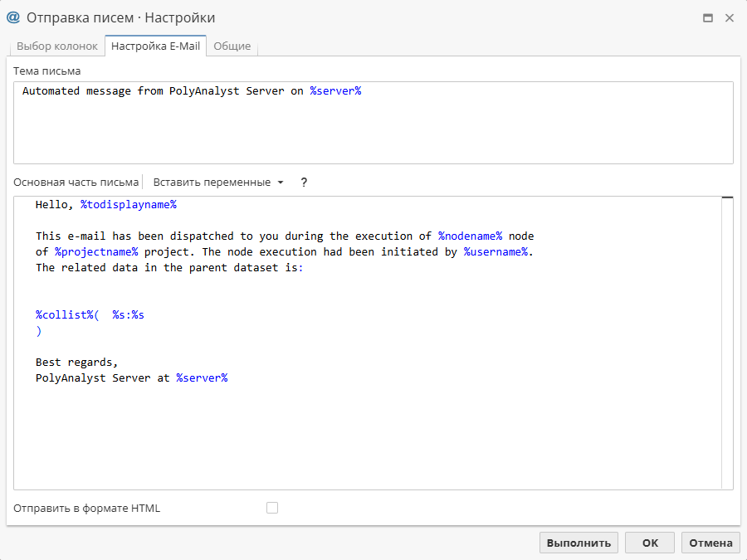Click the %todisplayname% variable in body
This screenshot has width=747, height=560.
click(129, 205)
